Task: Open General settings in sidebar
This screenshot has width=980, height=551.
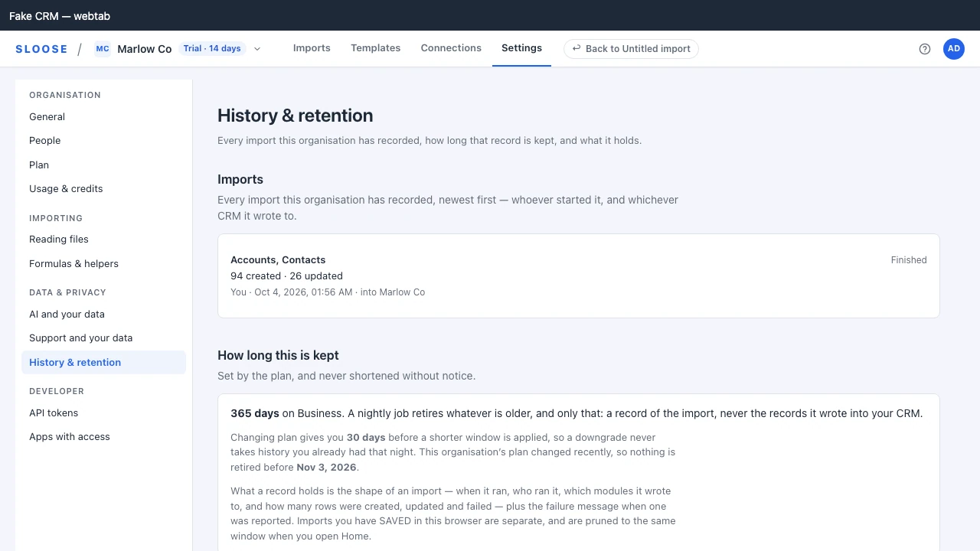Action: (x=103, y=117)
